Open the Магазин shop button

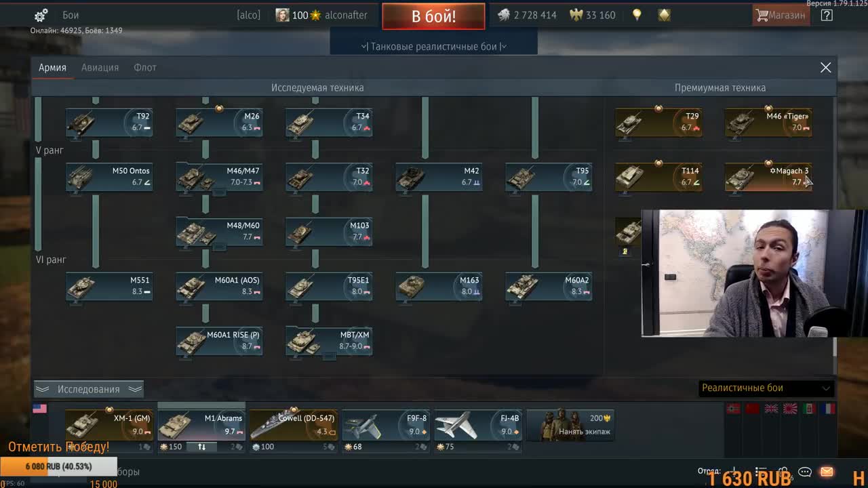click(781, 15)
